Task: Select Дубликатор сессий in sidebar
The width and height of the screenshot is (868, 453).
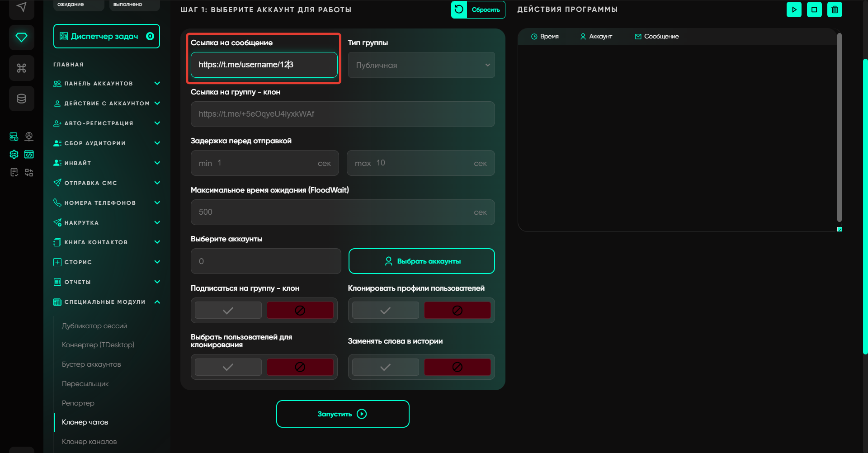Action: tap(94, 326)
